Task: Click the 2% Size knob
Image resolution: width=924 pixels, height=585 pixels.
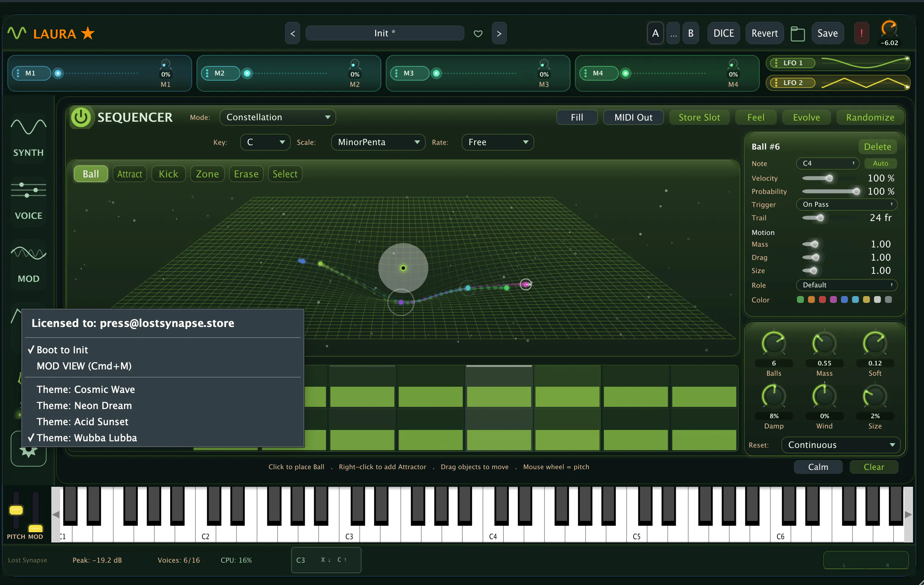Action: click(875, 396)
